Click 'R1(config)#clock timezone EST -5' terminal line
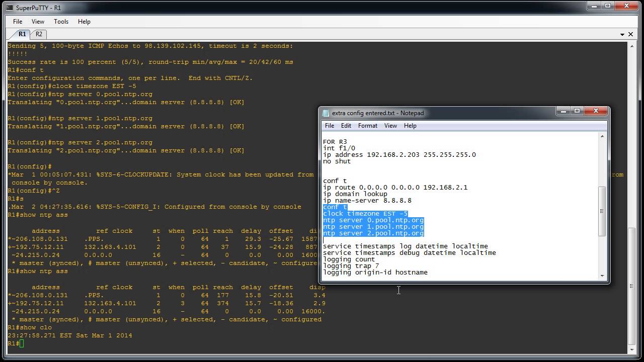The height and width of the screenshot is (362, 644). (72, 86)
